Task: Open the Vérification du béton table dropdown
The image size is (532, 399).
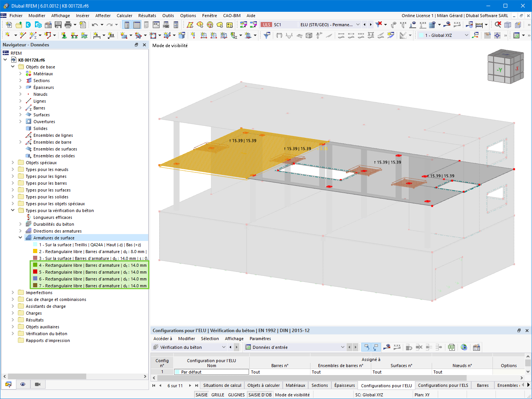Action: (223, 347)
